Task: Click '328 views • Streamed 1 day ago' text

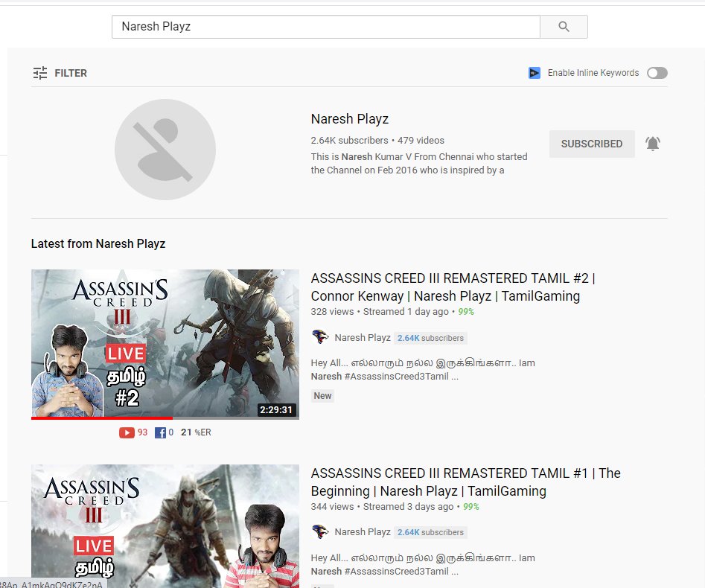Action: (380, 312)
